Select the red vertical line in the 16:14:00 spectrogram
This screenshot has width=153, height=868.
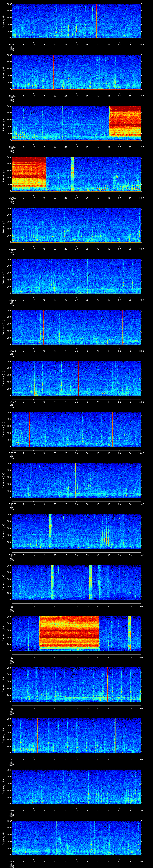[108, 684]
